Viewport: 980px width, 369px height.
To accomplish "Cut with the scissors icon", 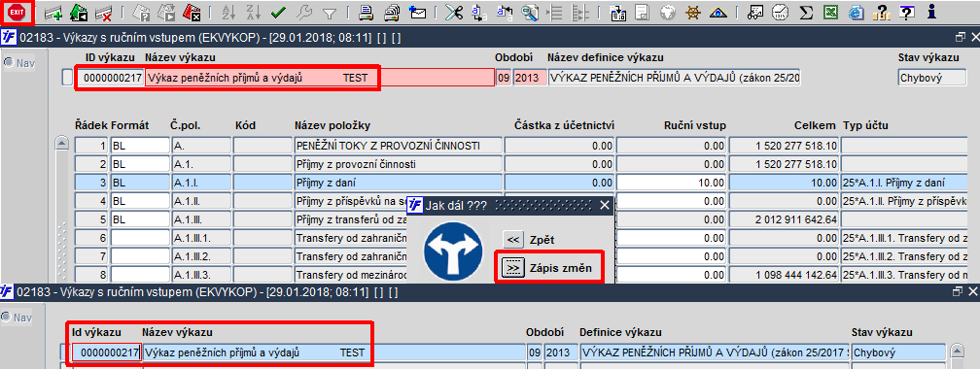I will (455, 12).
